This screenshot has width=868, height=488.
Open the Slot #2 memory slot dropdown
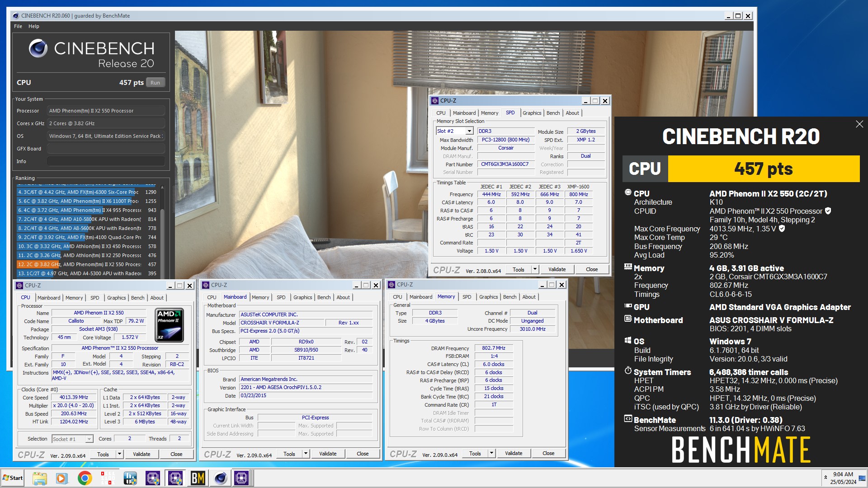point(469,131)
